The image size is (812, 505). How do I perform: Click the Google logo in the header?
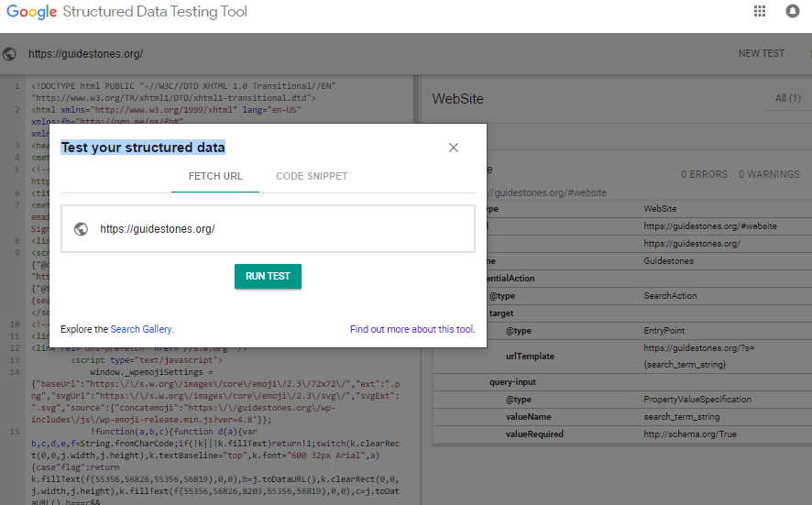(31, 11)
